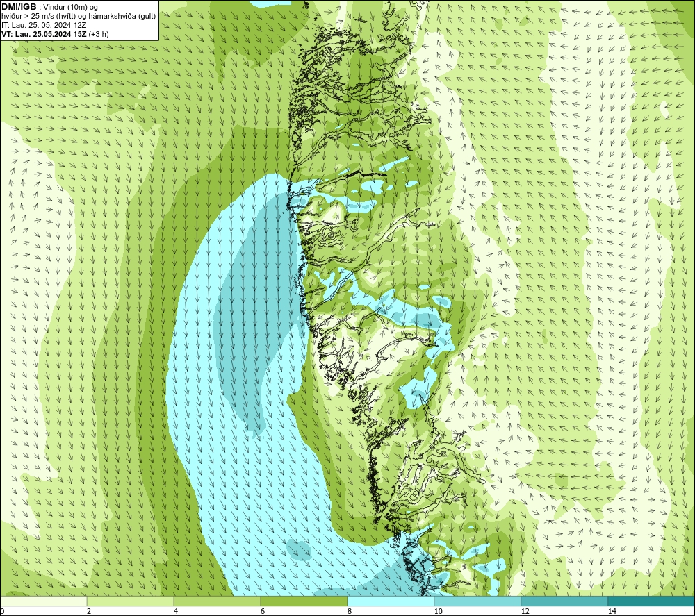This screenshot has width=695, height=616.
Task: Click scale label 6 on the colorbar
Action: (x=263, y=611)
